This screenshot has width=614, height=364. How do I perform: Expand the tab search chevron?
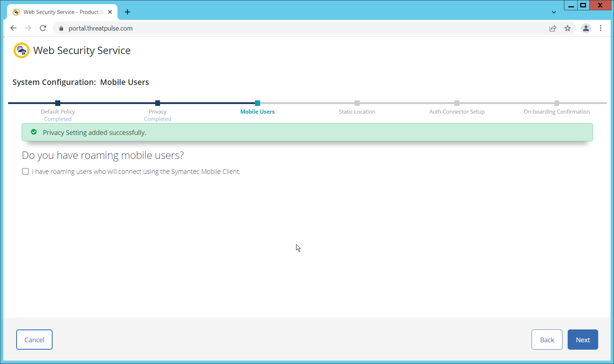554,12
